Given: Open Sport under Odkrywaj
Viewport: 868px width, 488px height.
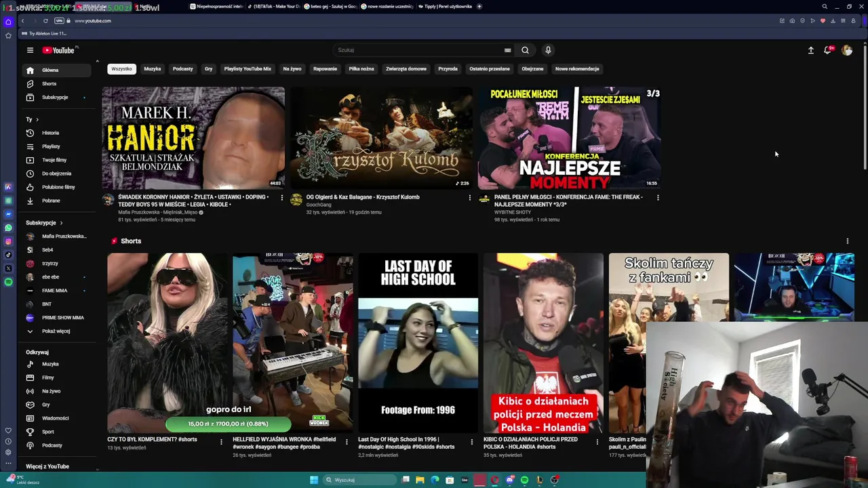Looking at the screenshot, I should (x=56, y=432).
